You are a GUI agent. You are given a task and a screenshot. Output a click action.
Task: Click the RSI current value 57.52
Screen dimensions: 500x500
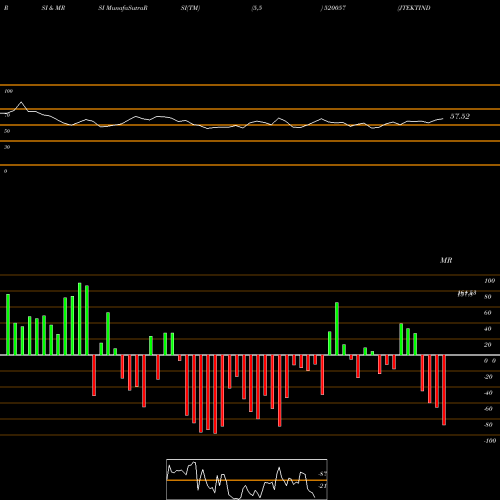coord(460,116)
